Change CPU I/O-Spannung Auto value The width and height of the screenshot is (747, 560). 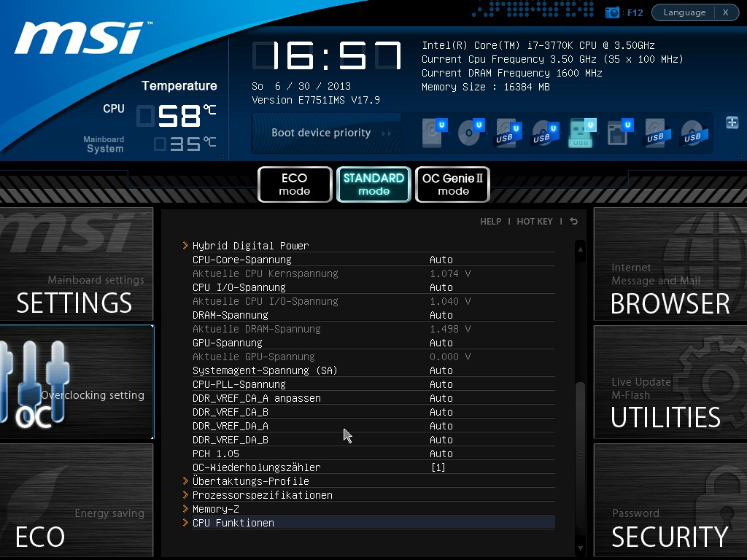[441, 287]
